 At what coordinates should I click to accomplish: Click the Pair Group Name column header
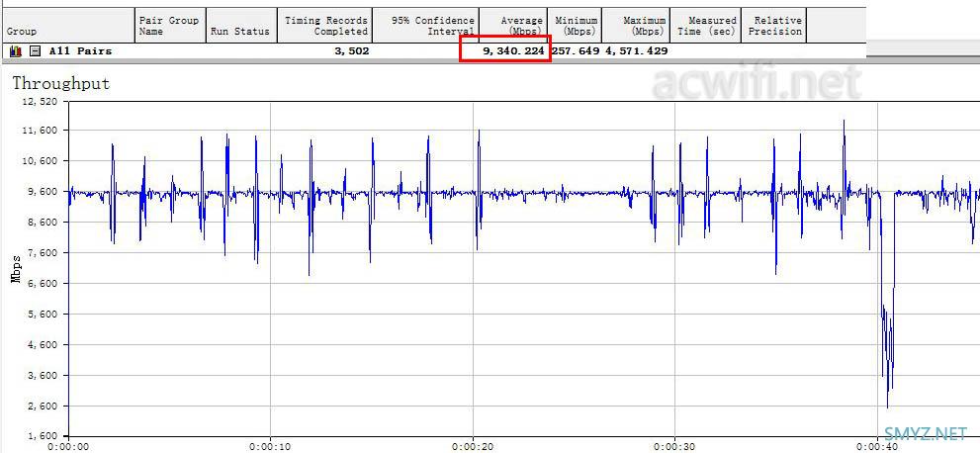[x=170, y=25]
